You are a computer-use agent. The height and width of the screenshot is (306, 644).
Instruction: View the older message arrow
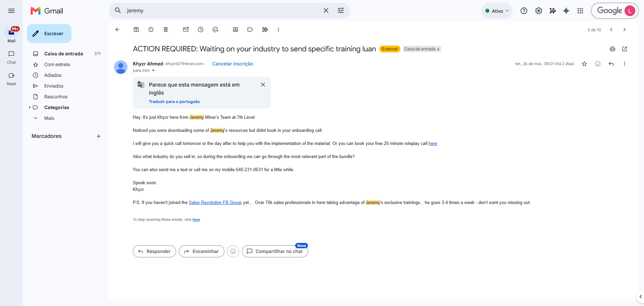625,30
